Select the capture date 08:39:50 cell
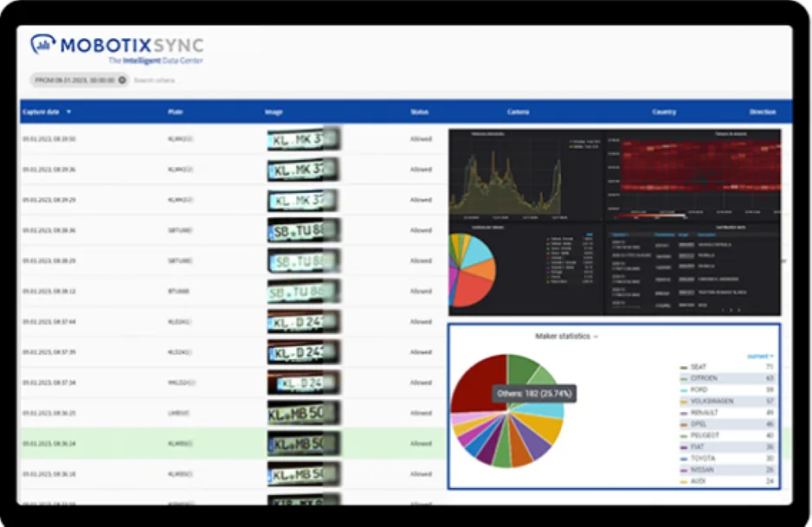This screenshot has height=527, width=812. coord(49,139)
